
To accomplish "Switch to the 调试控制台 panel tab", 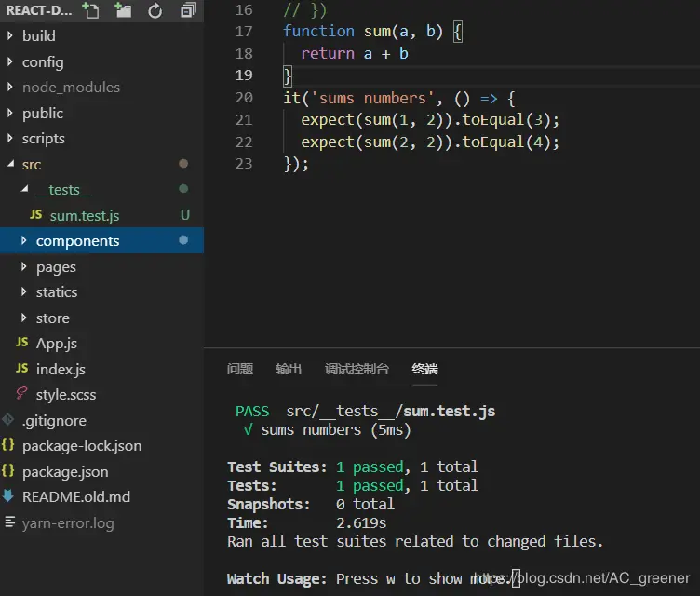I will (357, 369).
